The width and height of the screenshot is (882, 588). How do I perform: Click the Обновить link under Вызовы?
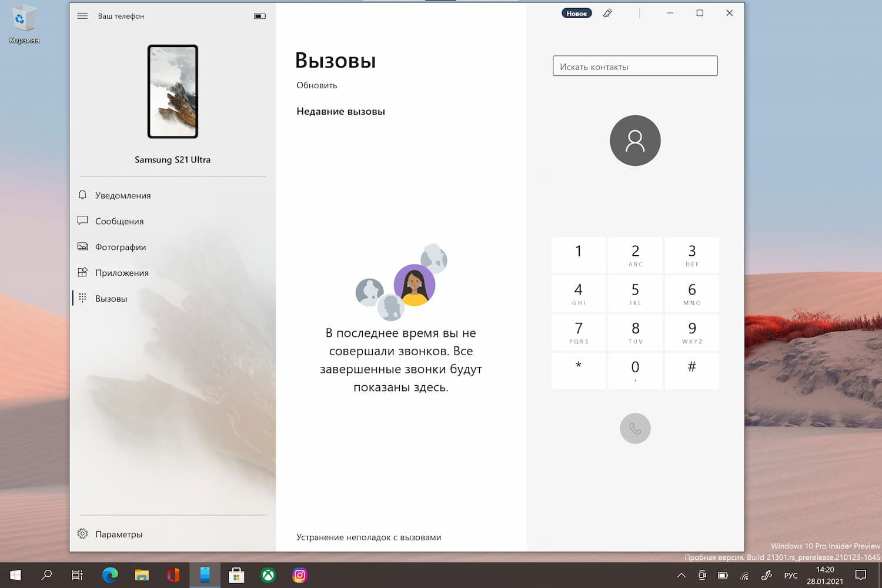317,85
